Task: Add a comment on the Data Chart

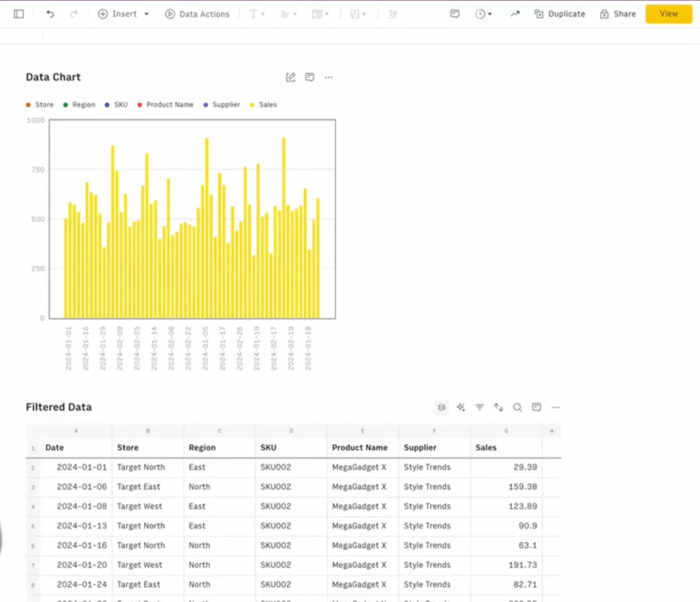Action: [310, 77]
